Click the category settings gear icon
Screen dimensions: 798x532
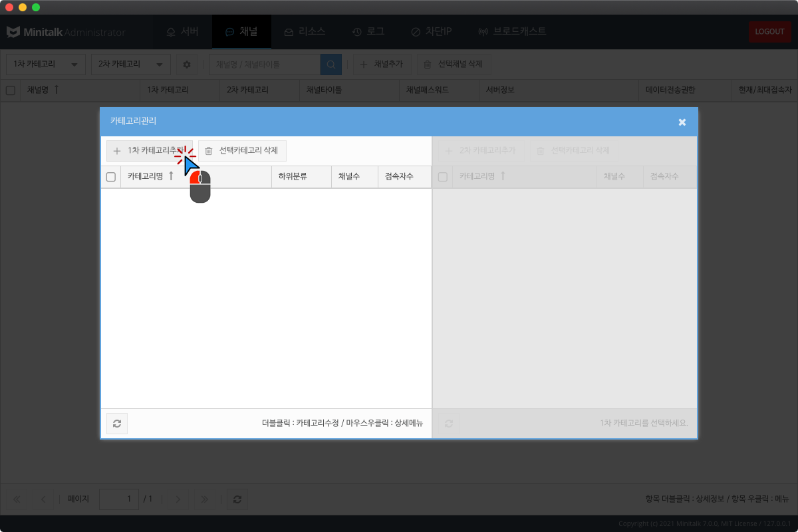[187, 65]
